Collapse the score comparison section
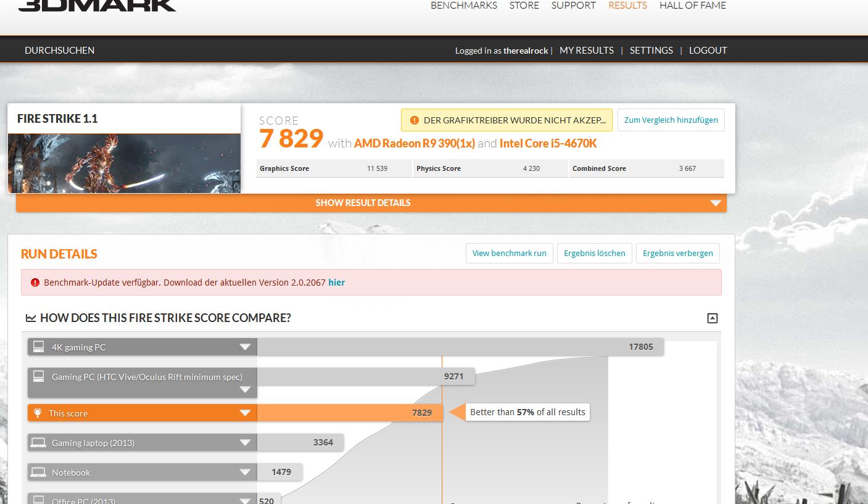This screenshot has height=504, width=868. [713, 318]
